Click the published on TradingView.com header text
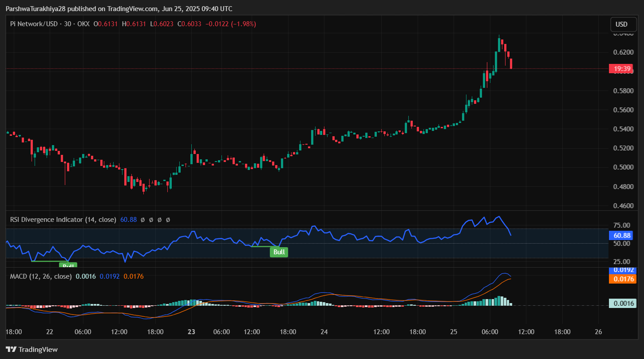 click(x=119, y=9)
